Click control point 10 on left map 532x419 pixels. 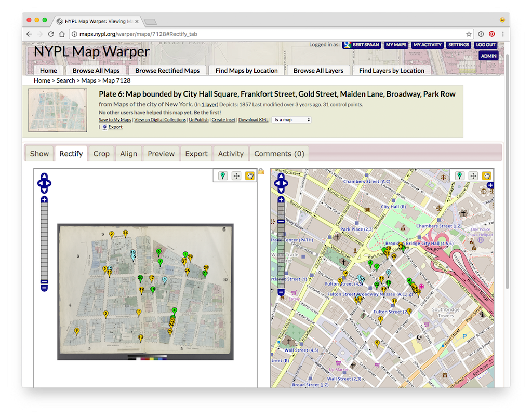pyautogui.click(x=140, y=339)
